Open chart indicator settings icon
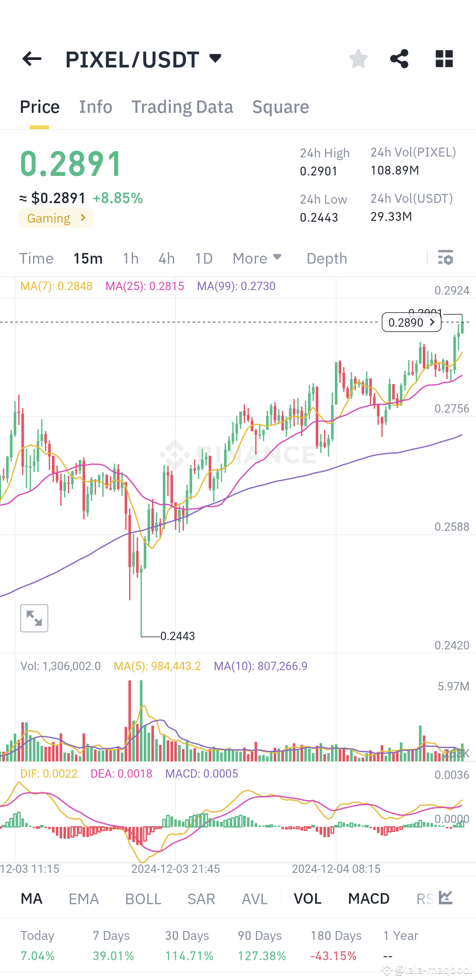 [x=446, y=258]
